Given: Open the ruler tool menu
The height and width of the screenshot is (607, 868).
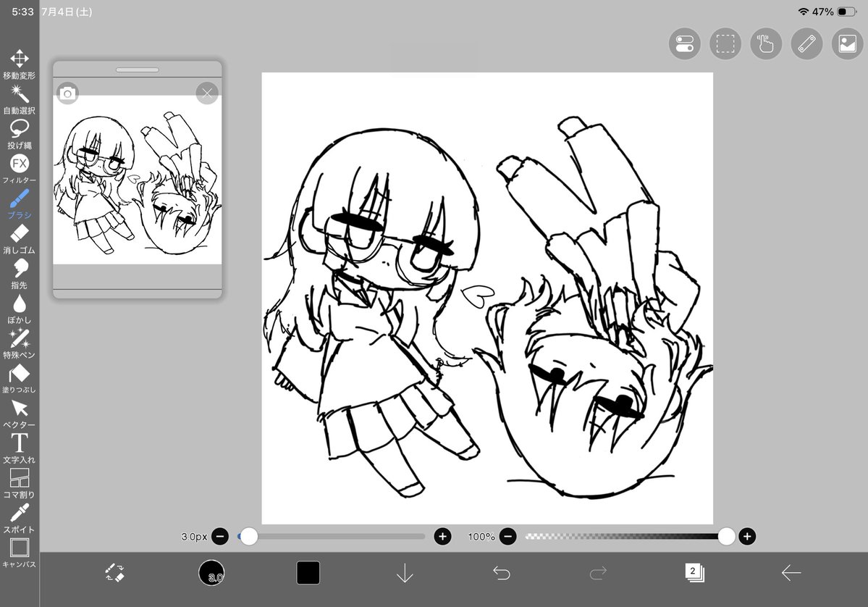Looking at the screenshot, I should 806,43.
